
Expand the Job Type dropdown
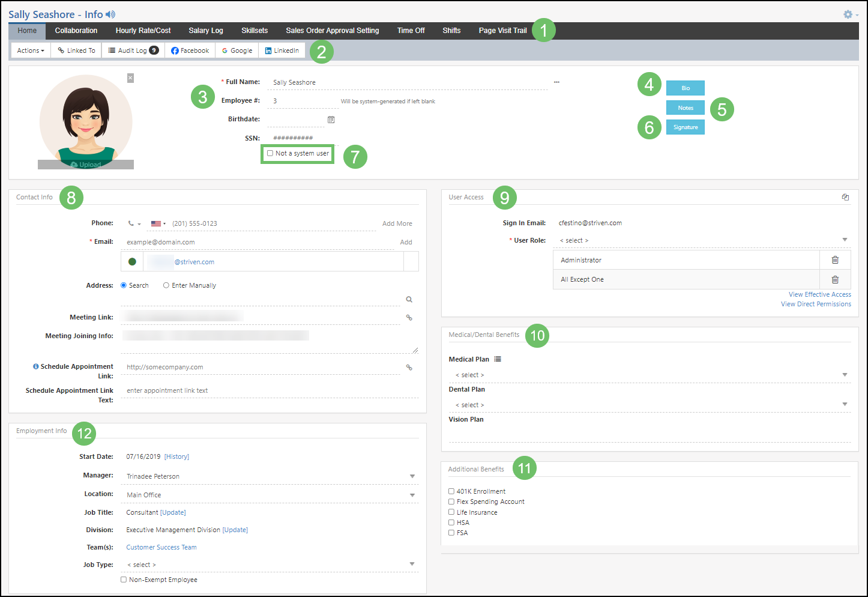412,564
